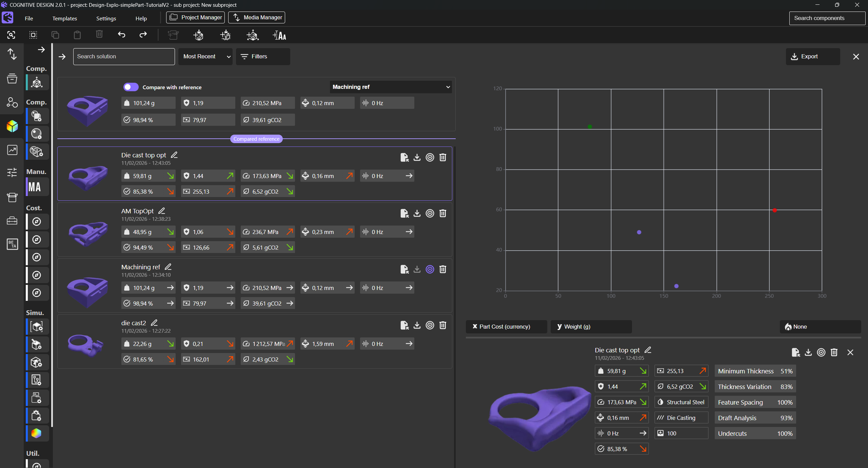Click the red data point on chart

pos(775,210)
